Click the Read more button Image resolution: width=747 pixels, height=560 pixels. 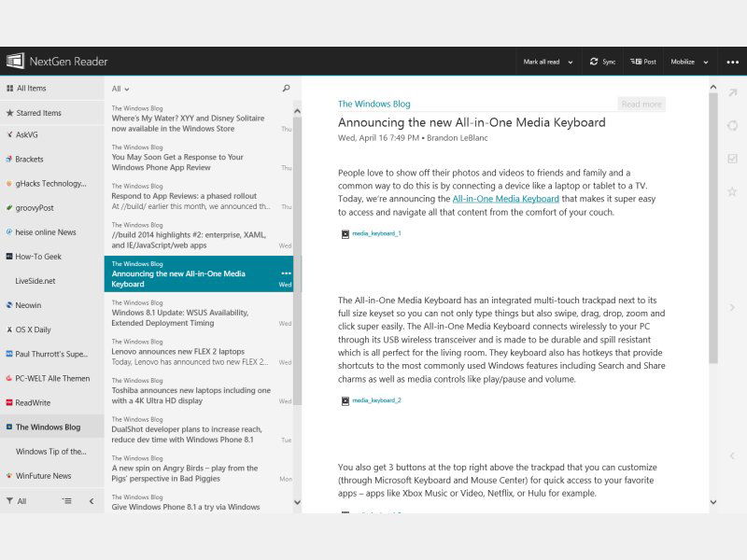(641, 105)
